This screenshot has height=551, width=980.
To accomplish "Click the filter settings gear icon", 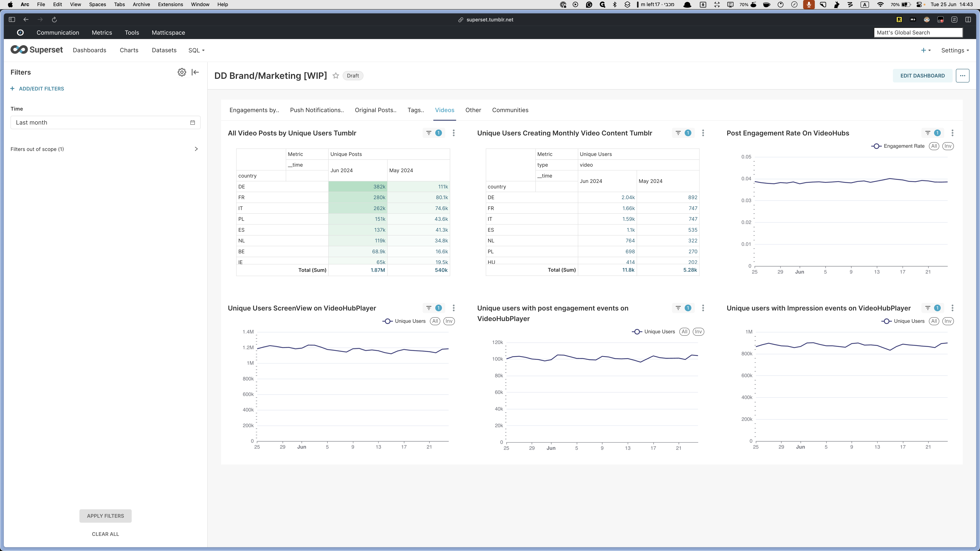I will pyautogui.click(x=182, y=72).
